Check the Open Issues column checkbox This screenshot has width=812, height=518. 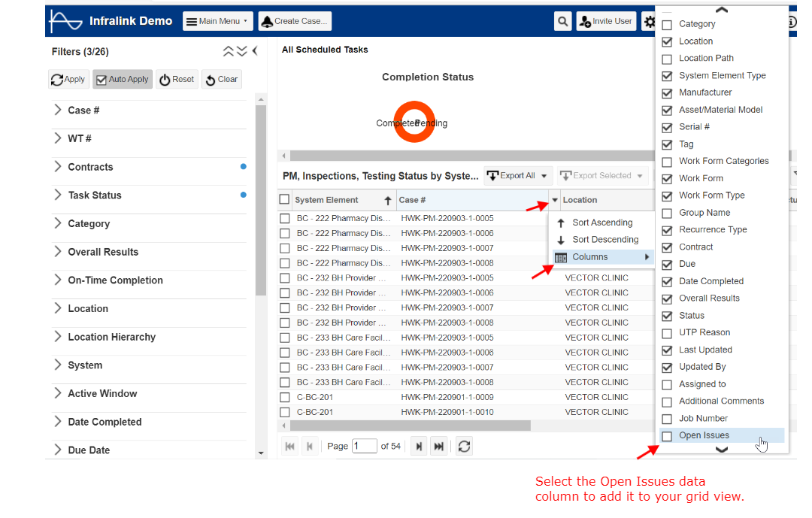[667, 436]
